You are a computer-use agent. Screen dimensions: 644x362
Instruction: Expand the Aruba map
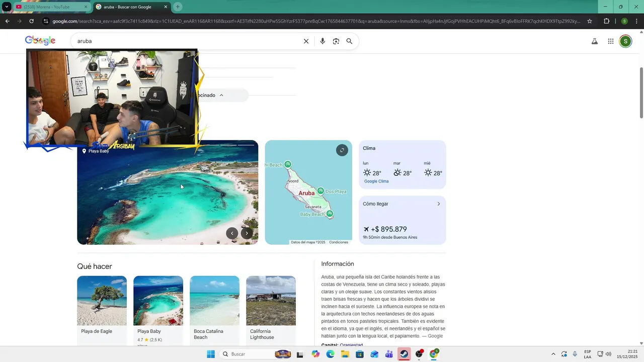[342, 150]
